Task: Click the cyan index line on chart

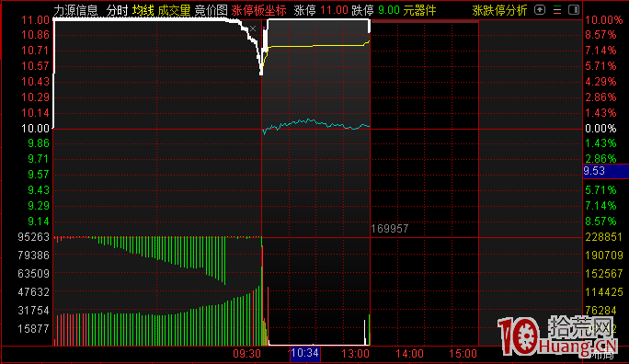Action: pyautogui.click(x=316, y=124)
